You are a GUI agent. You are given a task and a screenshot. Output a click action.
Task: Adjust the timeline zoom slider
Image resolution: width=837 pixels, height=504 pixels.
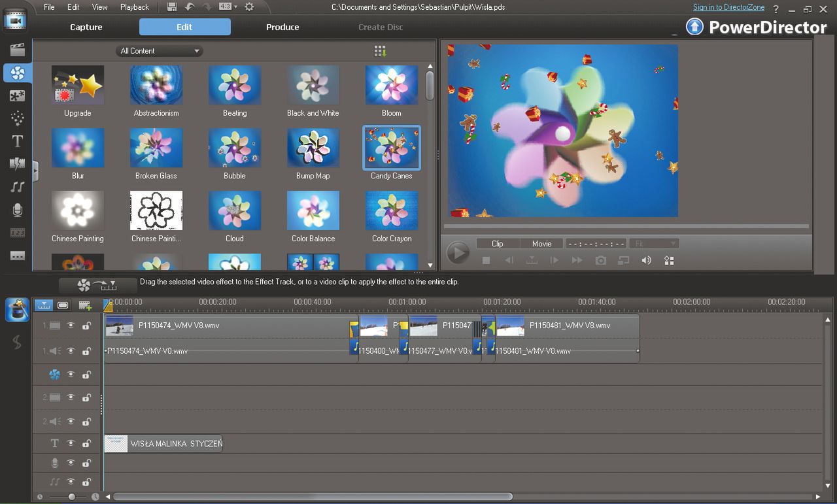[71, 497]
